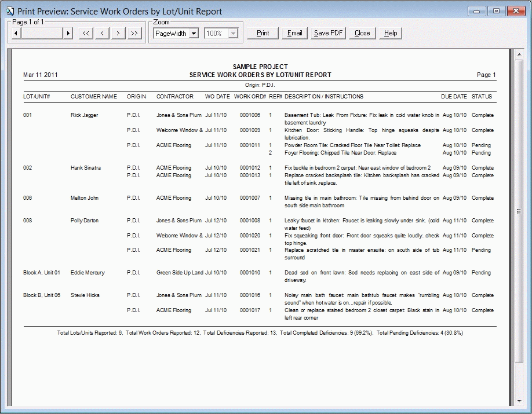Click work order number 0001007

[x=250, y=198]
